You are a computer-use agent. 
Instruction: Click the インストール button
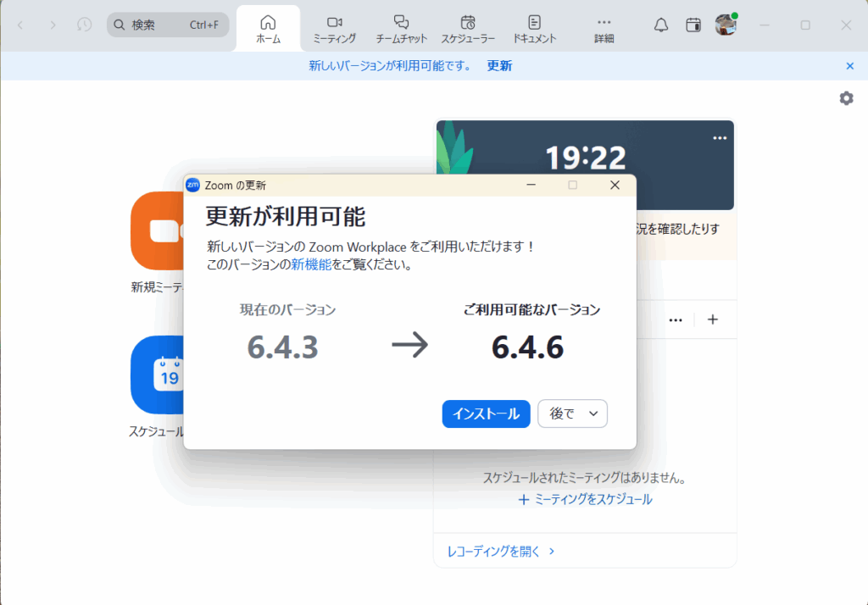click(x=486, y=414)
